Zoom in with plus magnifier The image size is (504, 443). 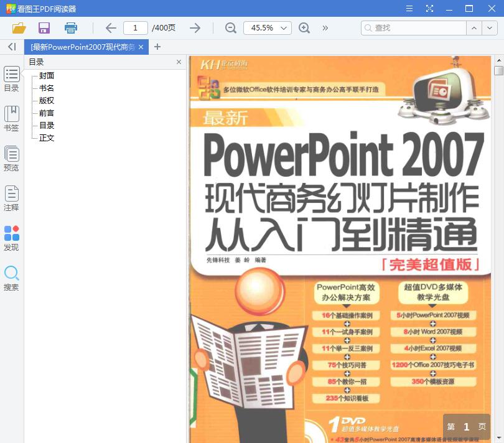click(x=304, y=28)
